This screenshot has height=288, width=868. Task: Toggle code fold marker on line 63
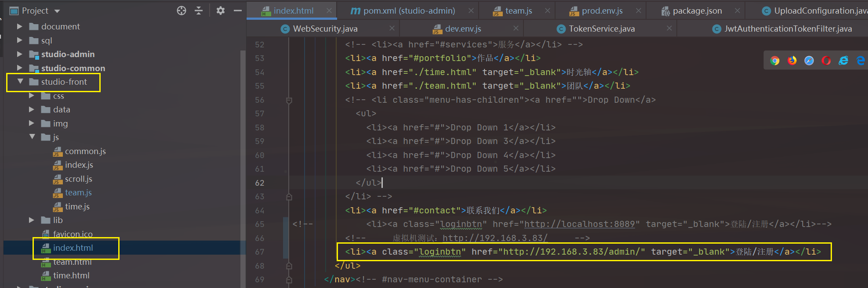[289, 197]
